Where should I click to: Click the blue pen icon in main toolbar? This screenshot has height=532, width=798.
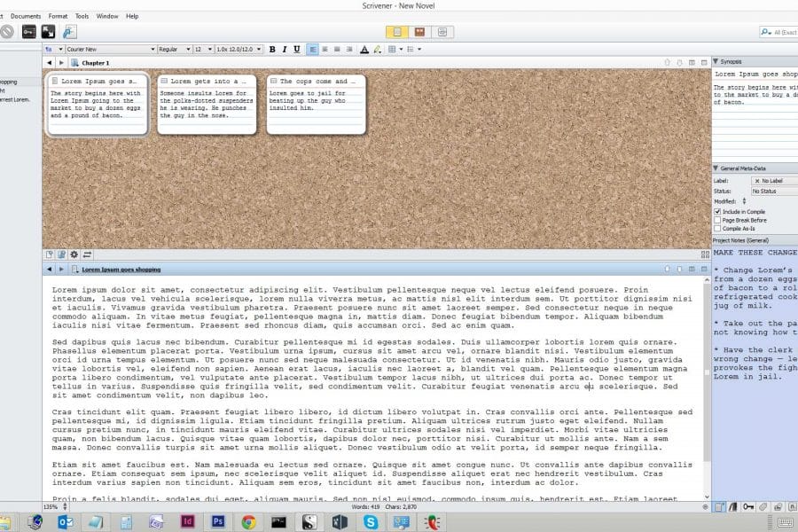point(69,32)
